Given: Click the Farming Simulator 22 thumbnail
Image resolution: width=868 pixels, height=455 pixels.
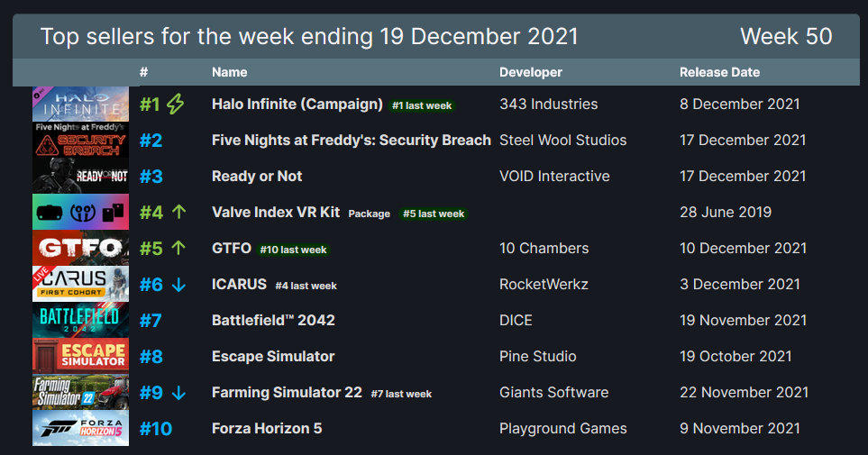Looking at the screenshot, I should [x=80, y=392].
